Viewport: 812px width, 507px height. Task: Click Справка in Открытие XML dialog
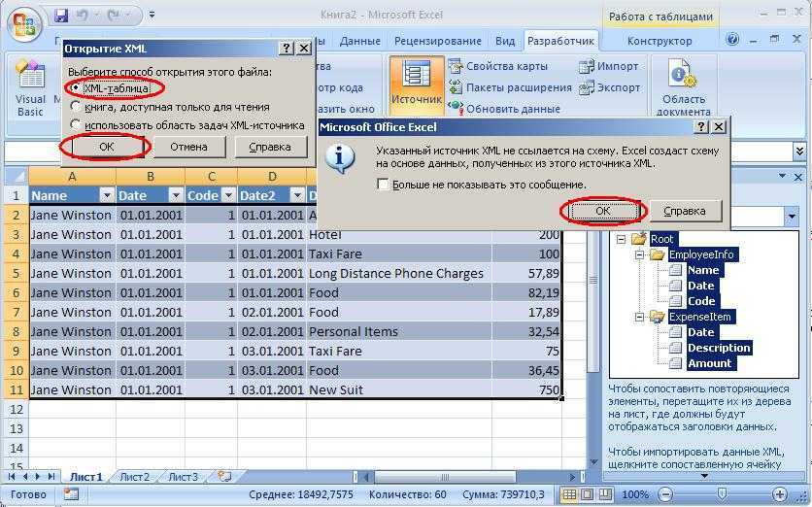point(270,147)
